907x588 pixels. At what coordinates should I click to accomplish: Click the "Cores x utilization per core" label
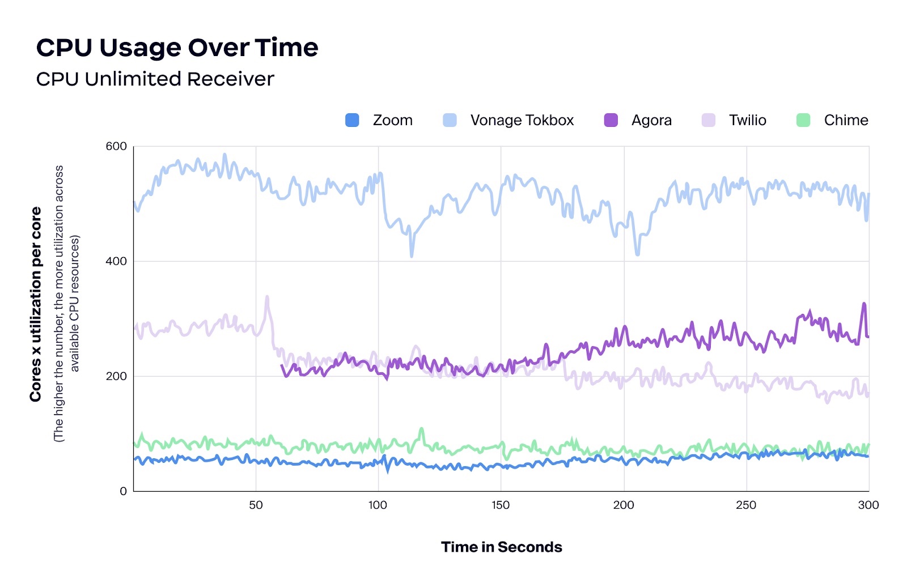pyautogui.click(x=36, y=304)
